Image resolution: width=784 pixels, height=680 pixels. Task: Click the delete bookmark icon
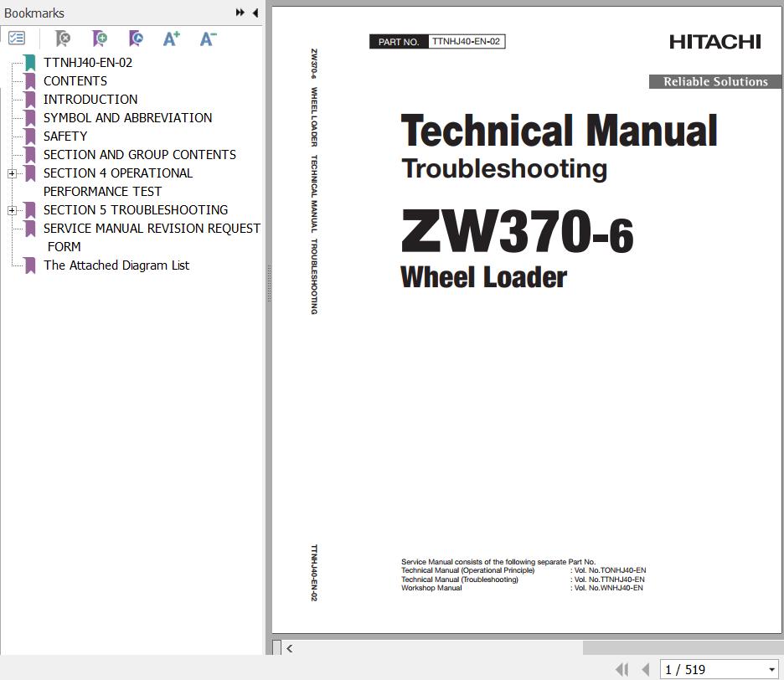tap(63, 38)
